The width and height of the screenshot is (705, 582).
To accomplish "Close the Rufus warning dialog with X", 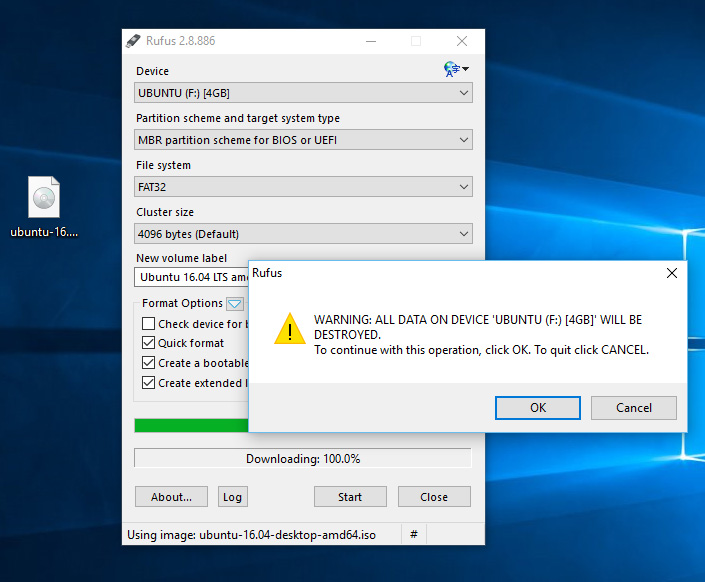I will coord(672,273).
